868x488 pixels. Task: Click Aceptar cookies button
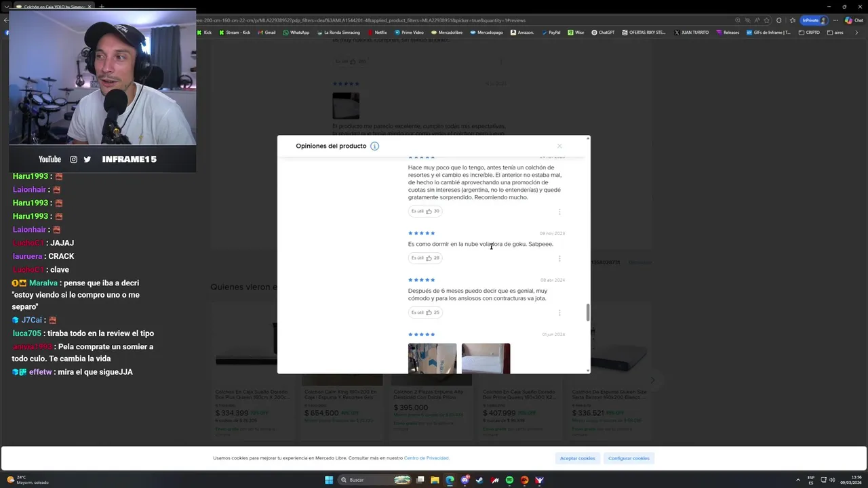click(577, 458)
